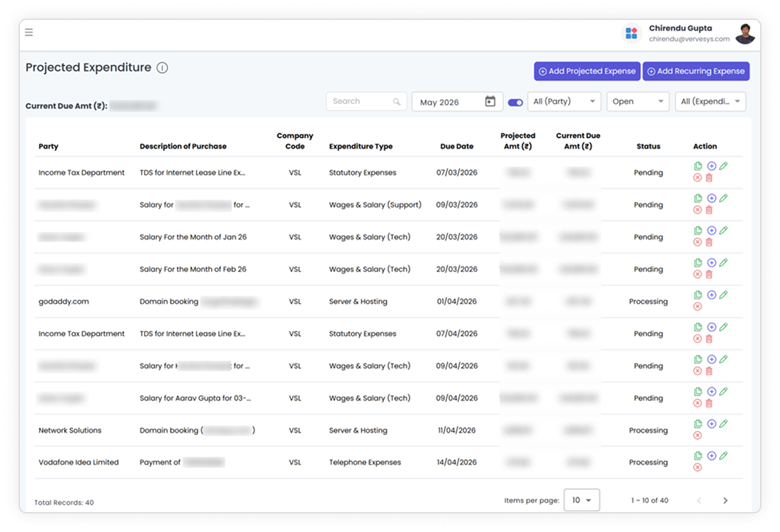Open the app switcher grid icon
Image resolution: width=780 pixels, height=532 pixels.
632,33
